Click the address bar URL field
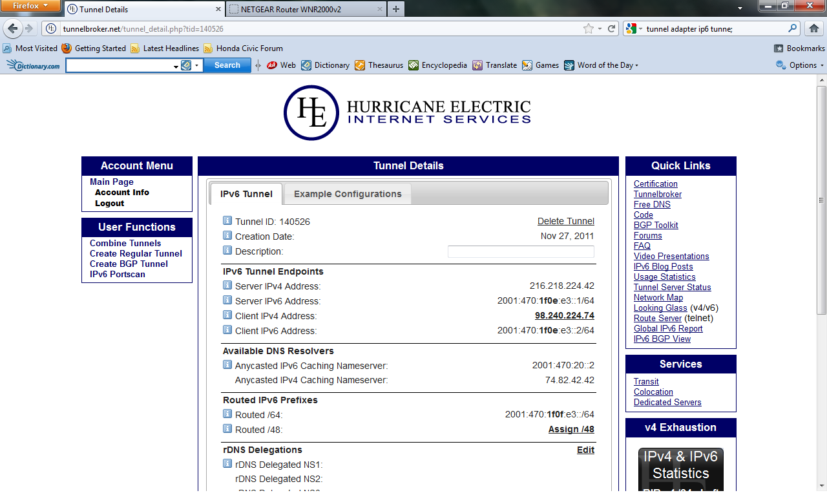Screen dimensions: 827x504 click(323, 28)
